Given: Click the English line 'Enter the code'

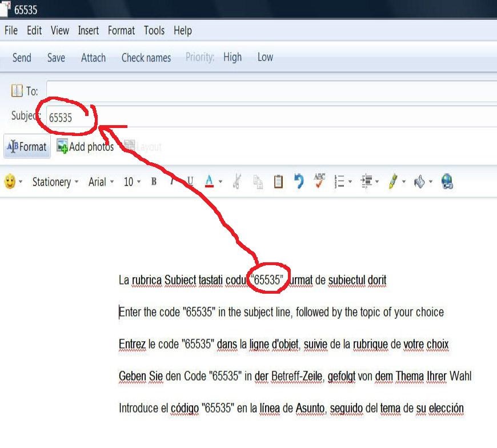Looking at the screenshot, I should 281,313.
